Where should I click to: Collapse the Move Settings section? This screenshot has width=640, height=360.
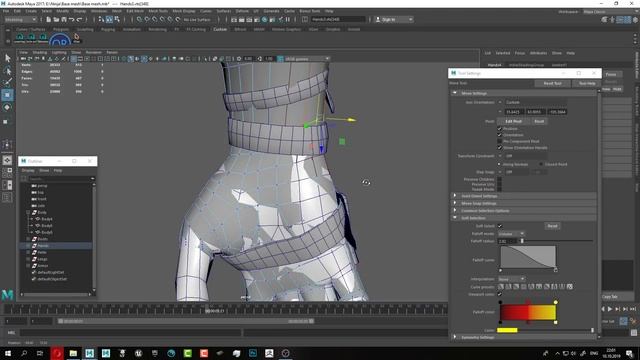point(455,93)
